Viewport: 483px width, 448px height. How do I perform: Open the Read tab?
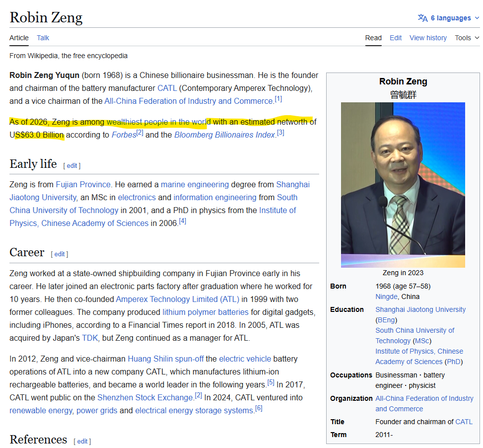point(373,38)
